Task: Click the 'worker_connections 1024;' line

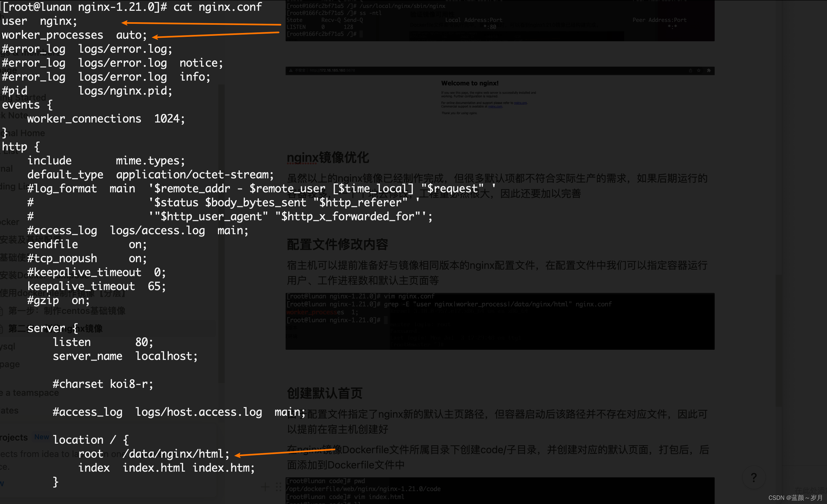Action: point(106,118)
